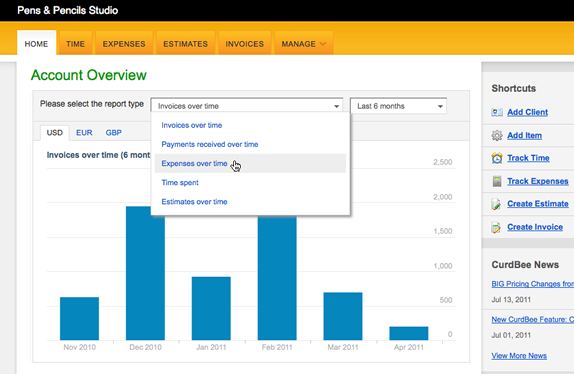This screenshot has height=374, width=574.
Task: Click the Nov 2010 chart bar
Action: click(79, 319)
